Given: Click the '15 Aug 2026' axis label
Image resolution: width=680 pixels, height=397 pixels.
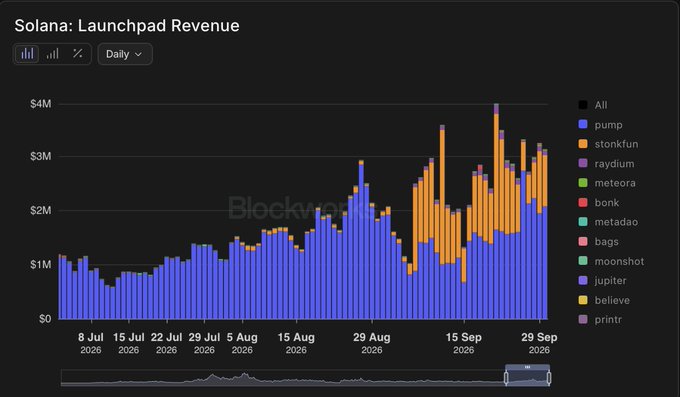Looking at the screenshot, I should (296, 343).
